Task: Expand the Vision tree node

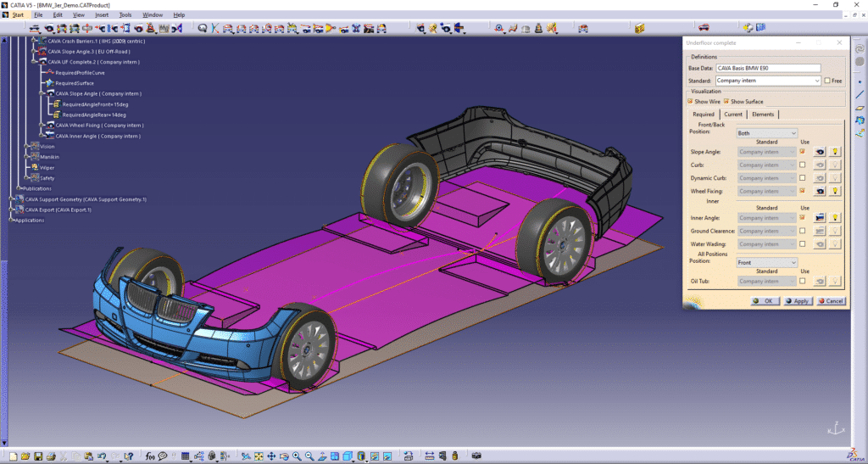Action: click(26, 146)
